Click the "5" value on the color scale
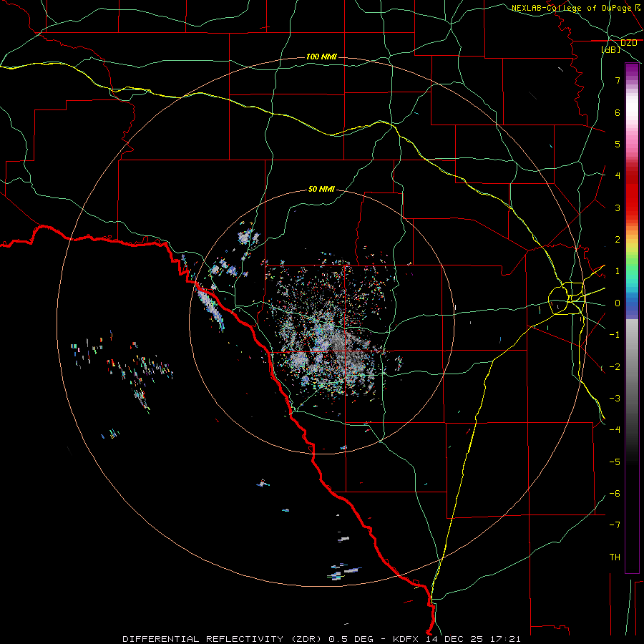 tap(618, 144)
